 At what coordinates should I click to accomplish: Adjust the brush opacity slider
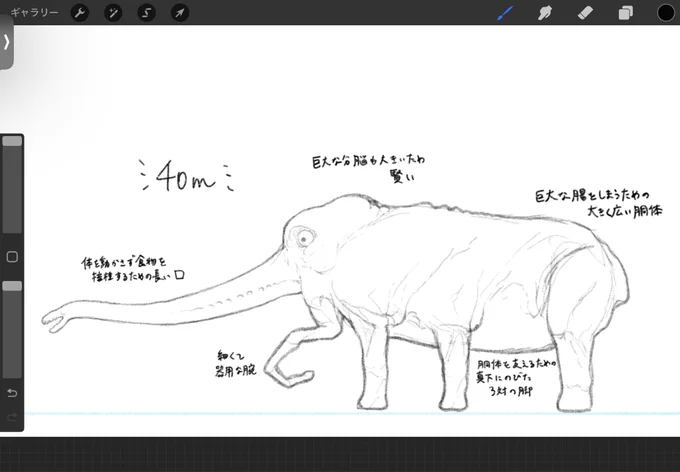coord(12,329)
